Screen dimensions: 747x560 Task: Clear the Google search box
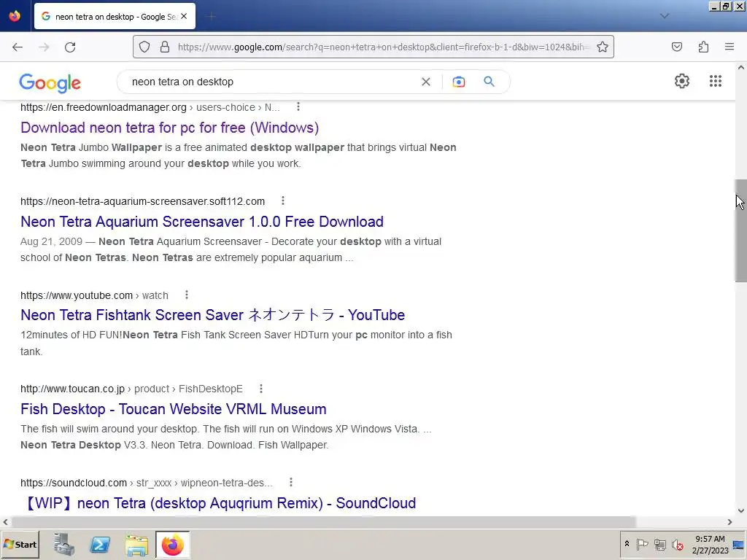(426, 82)
